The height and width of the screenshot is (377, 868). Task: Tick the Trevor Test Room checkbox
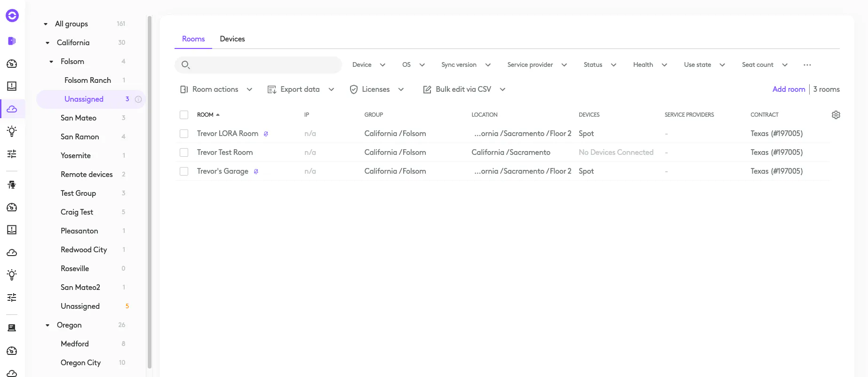184,152
